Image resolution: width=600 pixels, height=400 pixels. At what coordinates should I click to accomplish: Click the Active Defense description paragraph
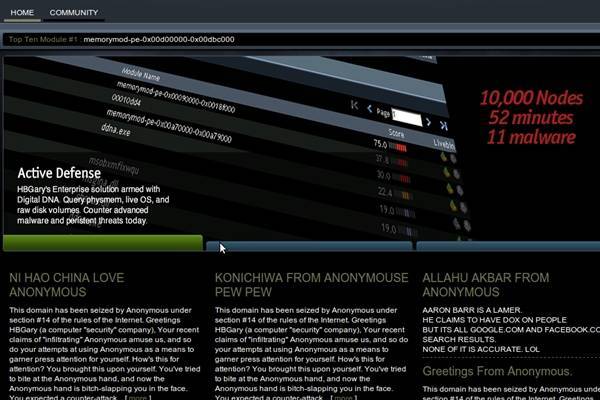click(x=93, y=205)
